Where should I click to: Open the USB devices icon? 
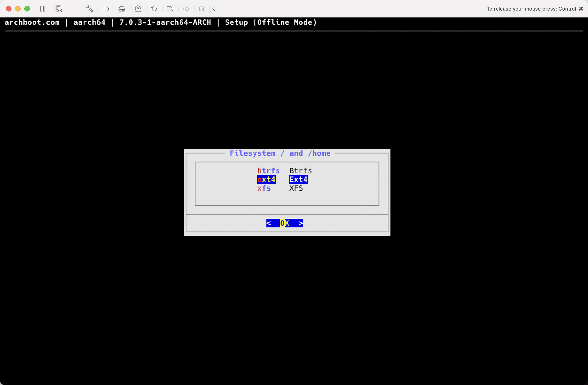186,9
